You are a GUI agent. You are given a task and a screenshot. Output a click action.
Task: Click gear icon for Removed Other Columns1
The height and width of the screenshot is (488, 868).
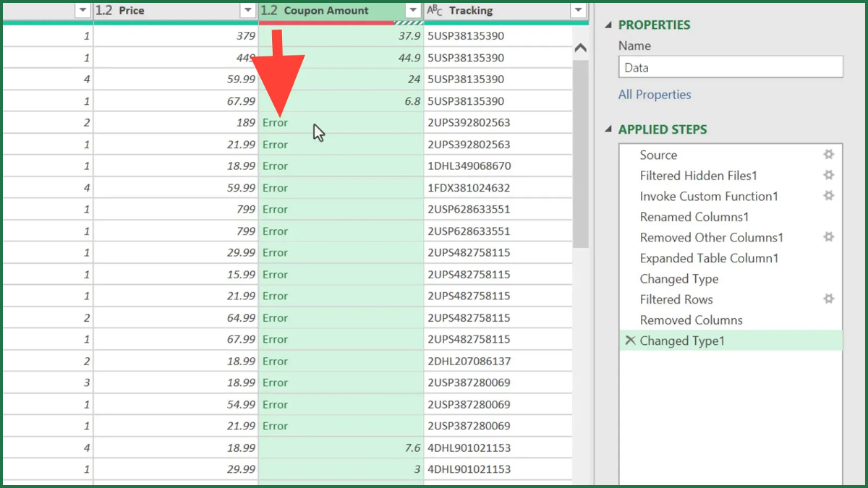(829, 237)
